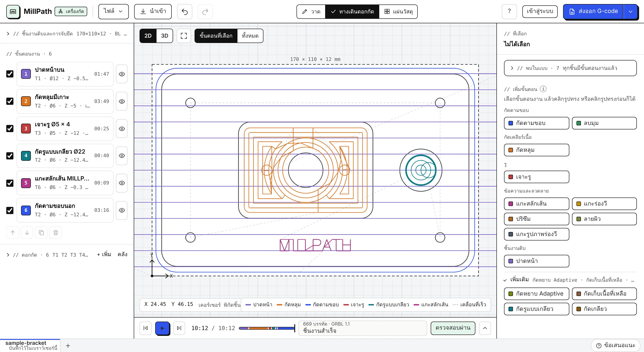Duplicate operation using the copy icon
Image resolution: width=644 pixels, height=352 pixels.
[41, 233]
